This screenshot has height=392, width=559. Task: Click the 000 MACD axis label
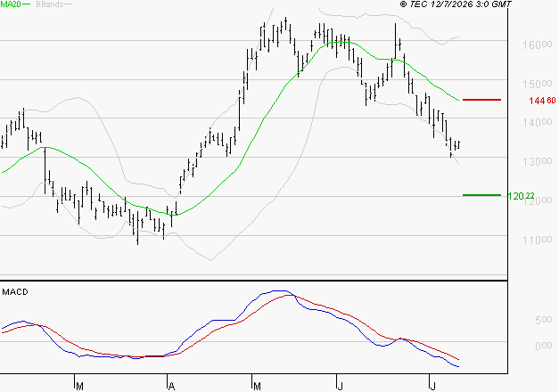[x=544, y=346]
